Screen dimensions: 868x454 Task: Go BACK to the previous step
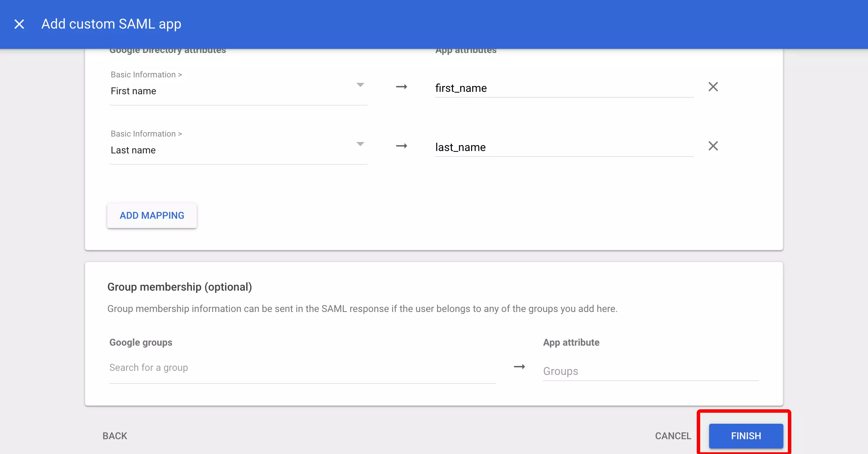(115, 436)
